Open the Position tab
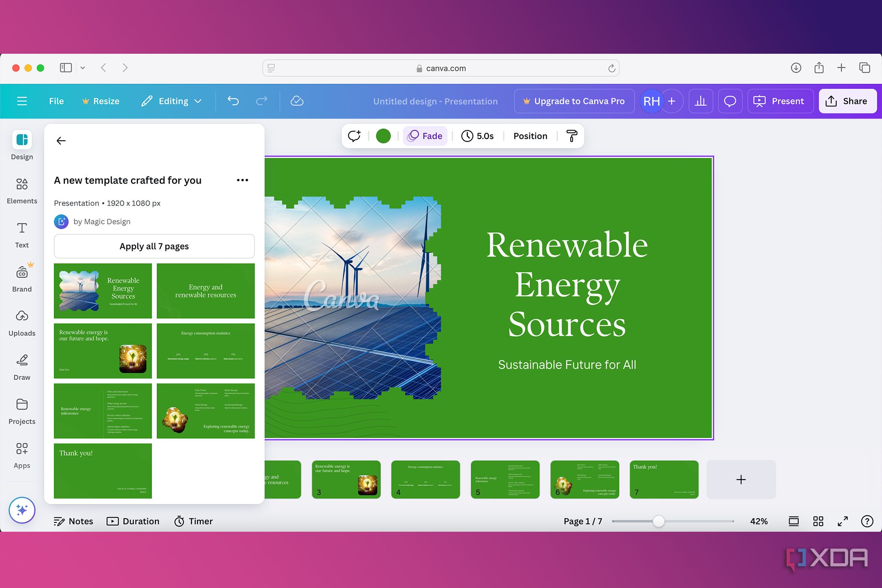 pyautogui.click(x=530, y=136)
